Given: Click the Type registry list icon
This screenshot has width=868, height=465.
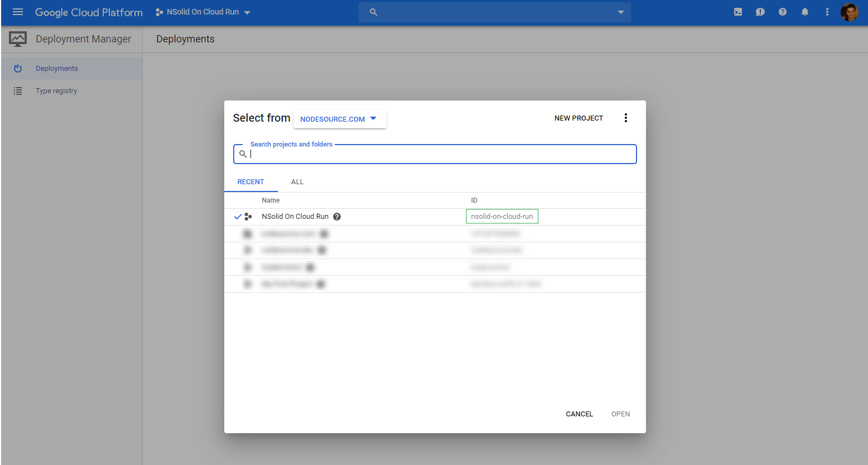Looking at the screenshot, I should (x=18, y=90).
